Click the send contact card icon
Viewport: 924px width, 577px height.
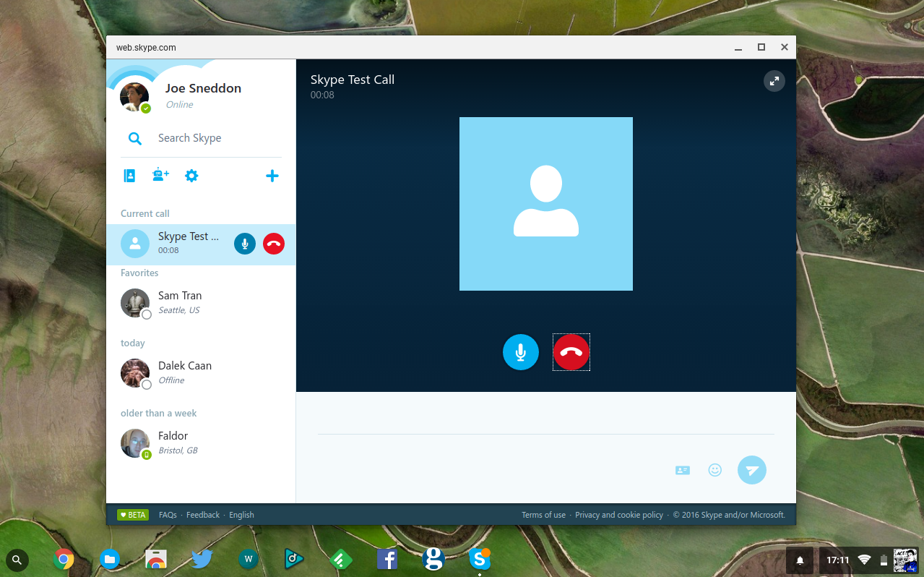click(682, 470)
